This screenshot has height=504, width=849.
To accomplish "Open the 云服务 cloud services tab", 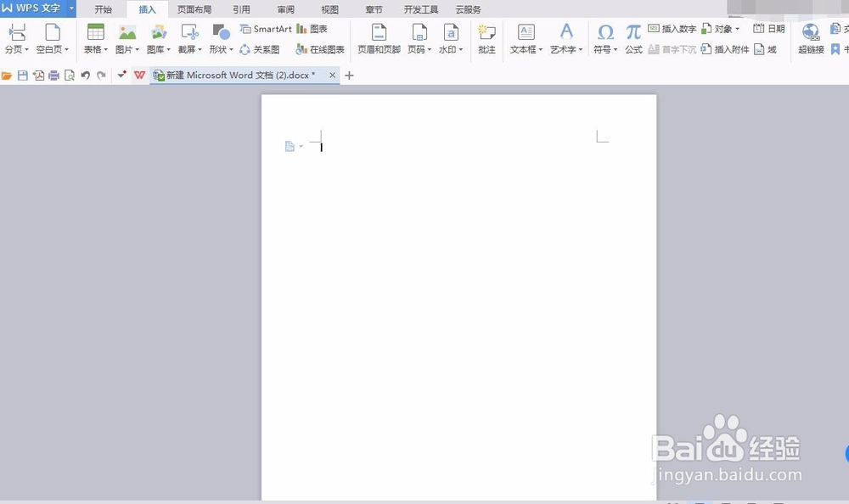I will (469, 9).
